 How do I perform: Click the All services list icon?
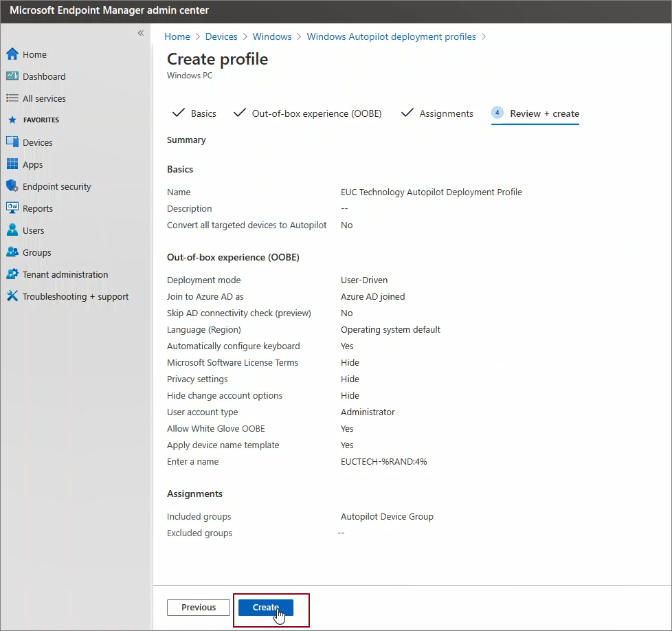(12, 98)
